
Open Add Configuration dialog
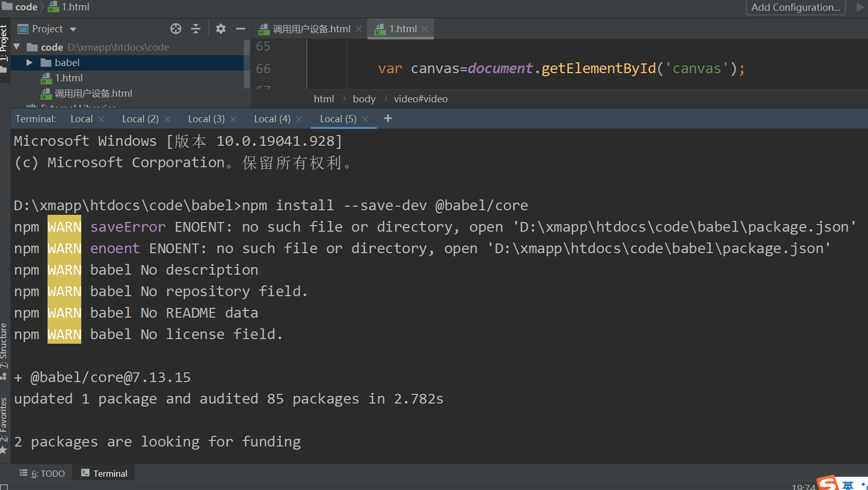pos(795,7)
